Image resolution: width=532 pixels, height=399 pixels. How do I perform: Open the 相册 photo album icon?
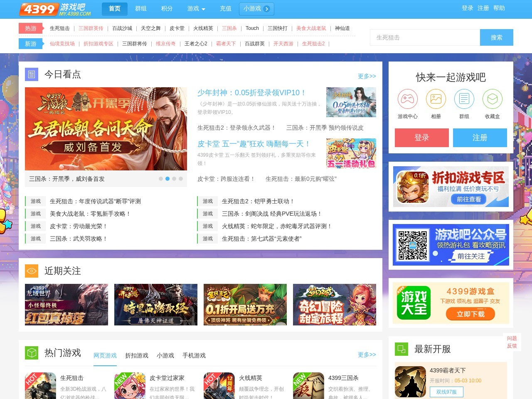click(436, 99)
